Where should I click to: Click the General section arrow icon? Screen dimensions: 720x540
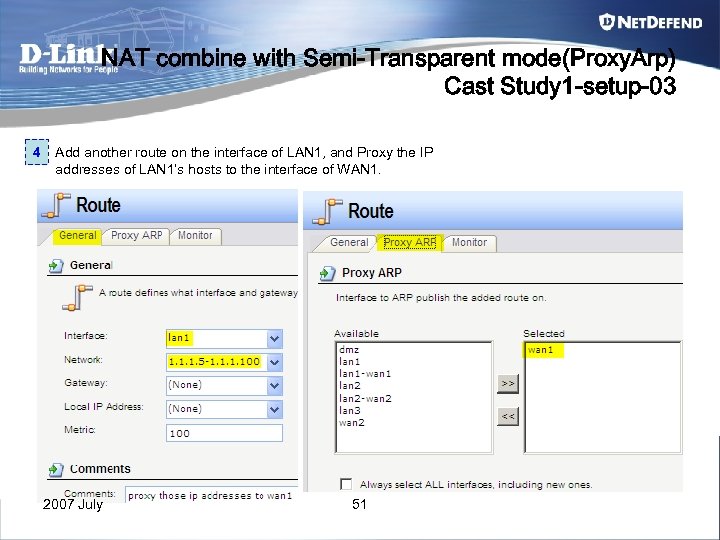tap(56, 265)
